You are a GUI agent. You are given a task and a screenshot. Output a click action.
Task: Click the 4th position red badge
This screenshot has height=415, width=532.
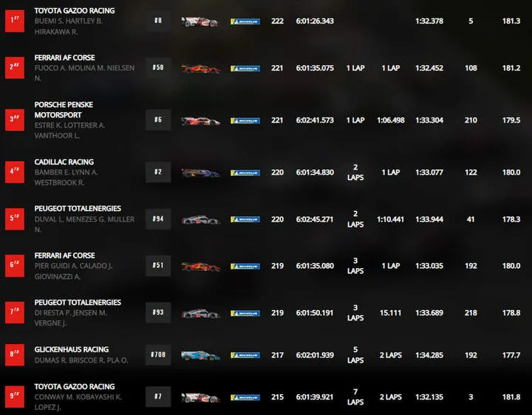tap(15, 172)
